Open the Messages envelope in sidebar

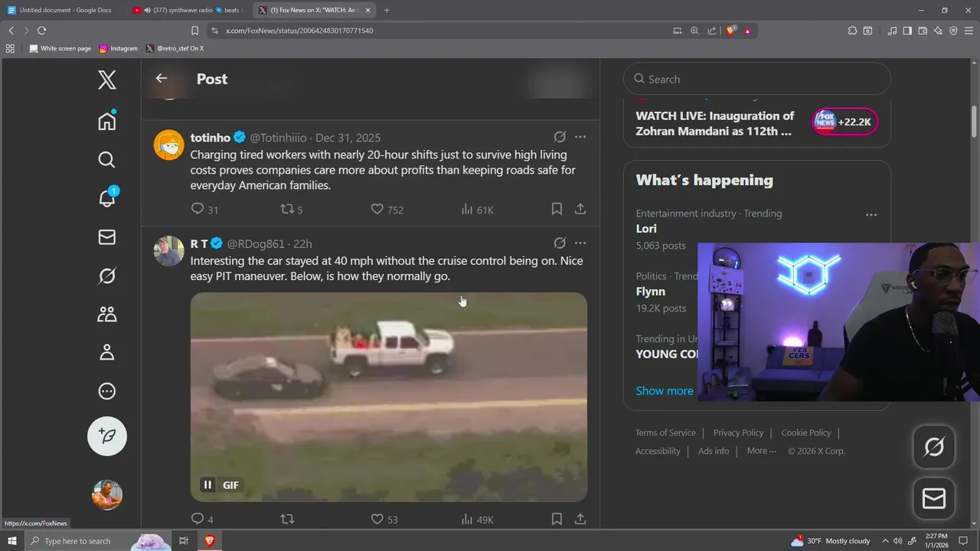107,237
